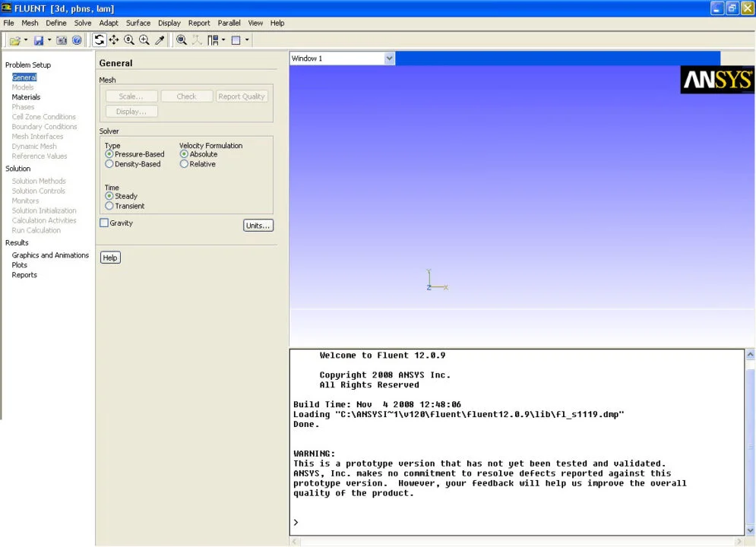Select the Pan move-arrows tool
756x547 pixels.
[x=114, y=40]
